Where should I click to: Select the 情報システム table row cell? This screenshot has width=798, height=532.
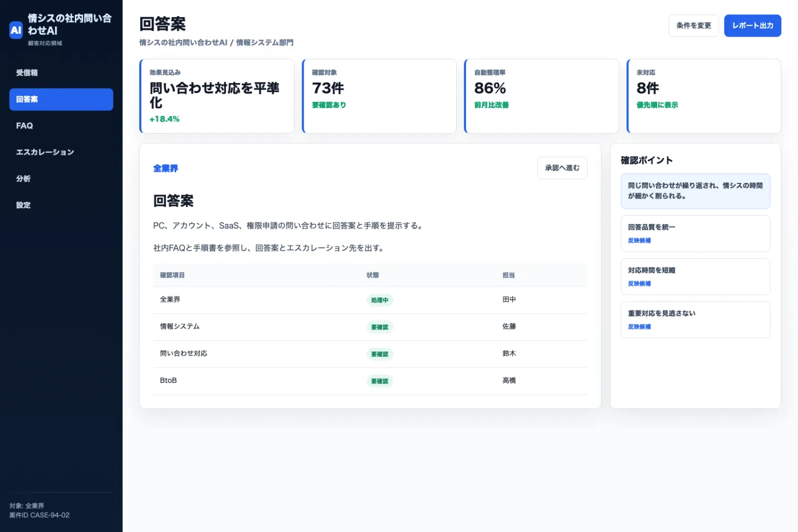[x=180, y=326]
